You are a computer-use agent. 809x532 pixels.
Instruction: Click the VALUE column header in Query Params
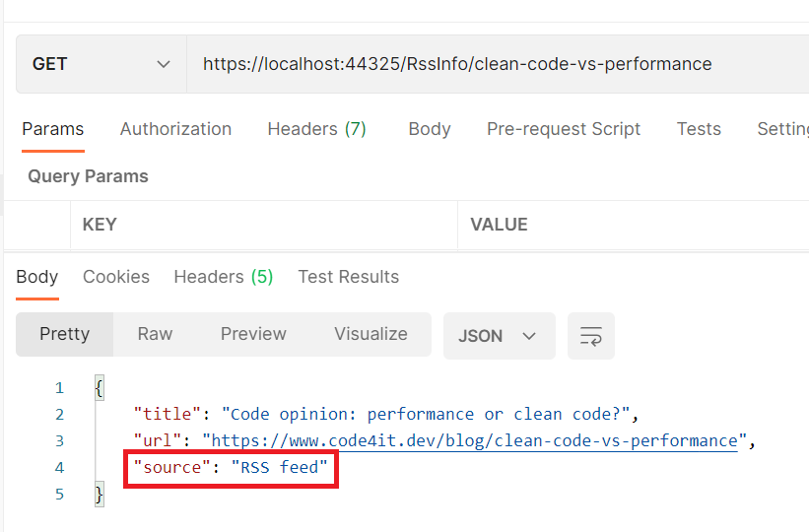499,225
